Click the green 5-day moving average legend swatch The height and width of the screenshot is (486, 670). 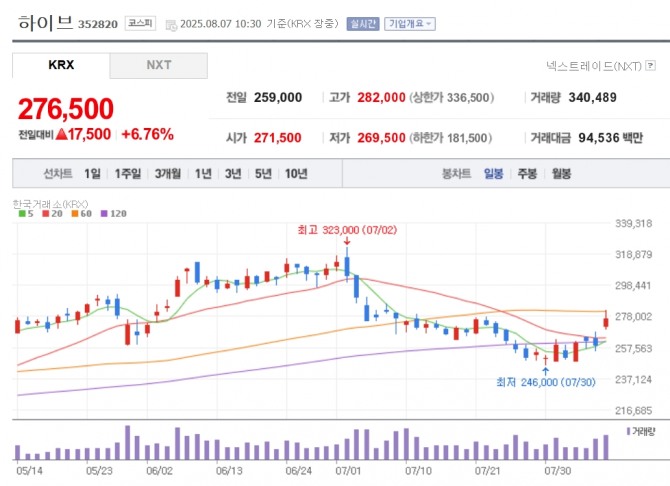22,213
